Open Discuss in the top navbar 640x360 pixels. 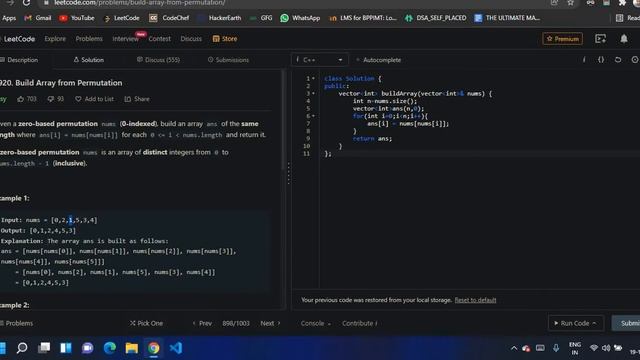[x=191, y=39]
